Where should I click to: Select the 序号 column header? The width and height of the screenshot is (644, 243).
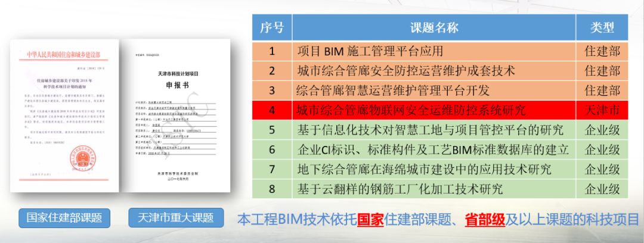(x=272, y=27)
